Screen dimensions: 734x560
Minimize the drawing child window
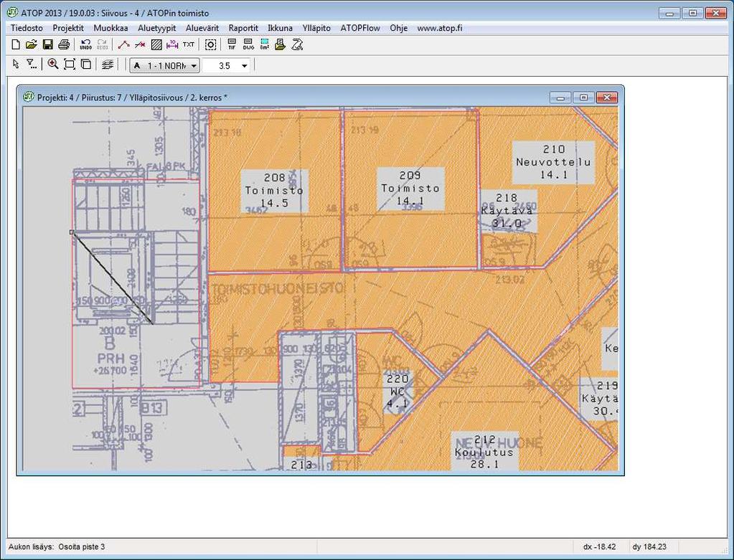point(560,98)
